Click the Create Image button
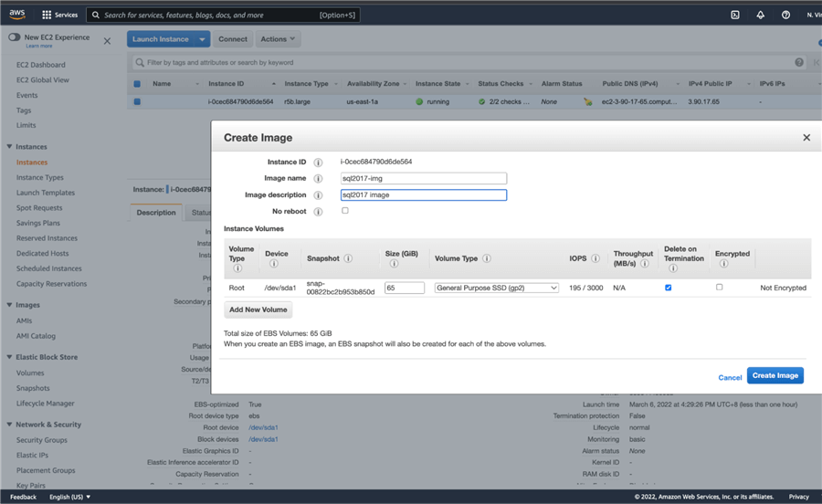822x504 pixels. point(775,375)
